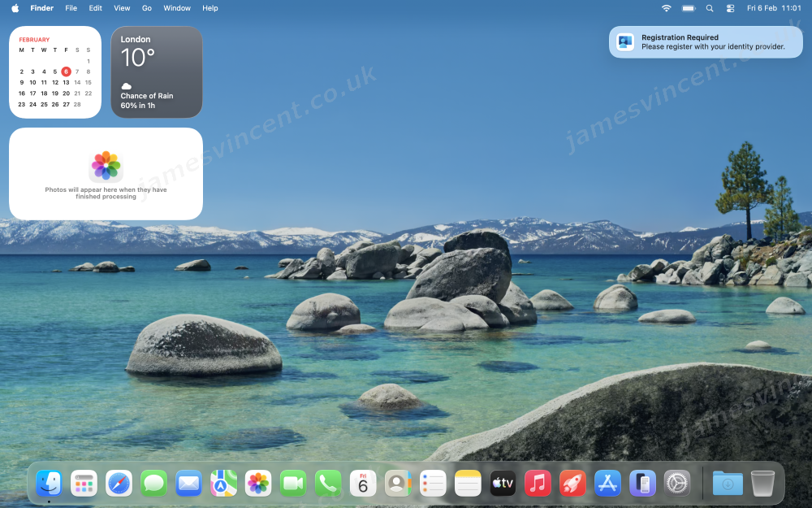Open the Notes app in the Dock
The width and height of the screenshot is (812, 508).
468,484
